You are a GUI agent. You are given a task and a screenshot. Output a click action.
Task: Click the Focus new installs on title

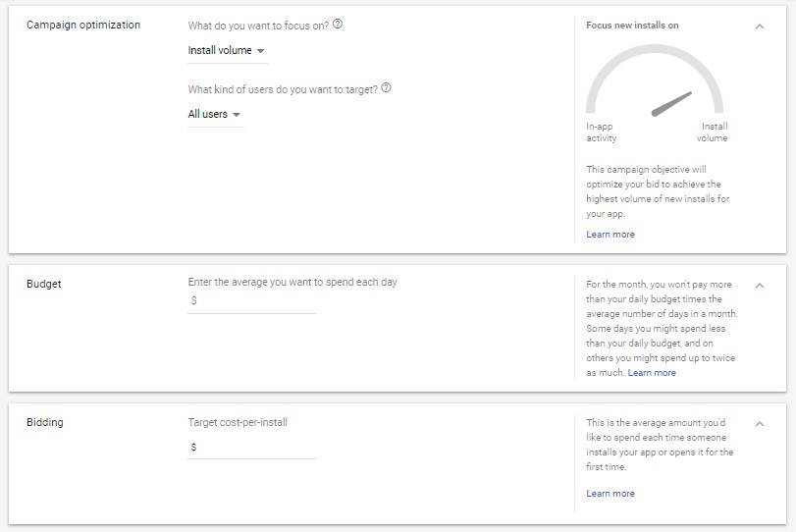pyautogui.click(x=632, y=26)
